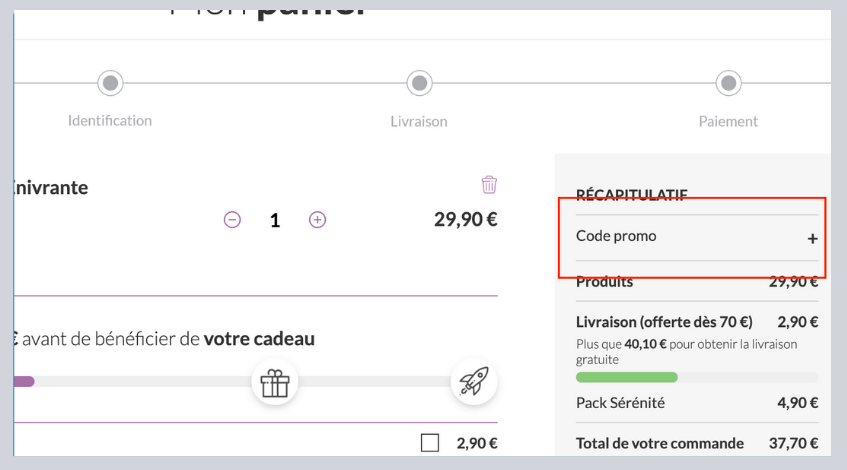Click the rocket delivery progress icon
Screen dimensions: 847x470
tap(474, 381)
